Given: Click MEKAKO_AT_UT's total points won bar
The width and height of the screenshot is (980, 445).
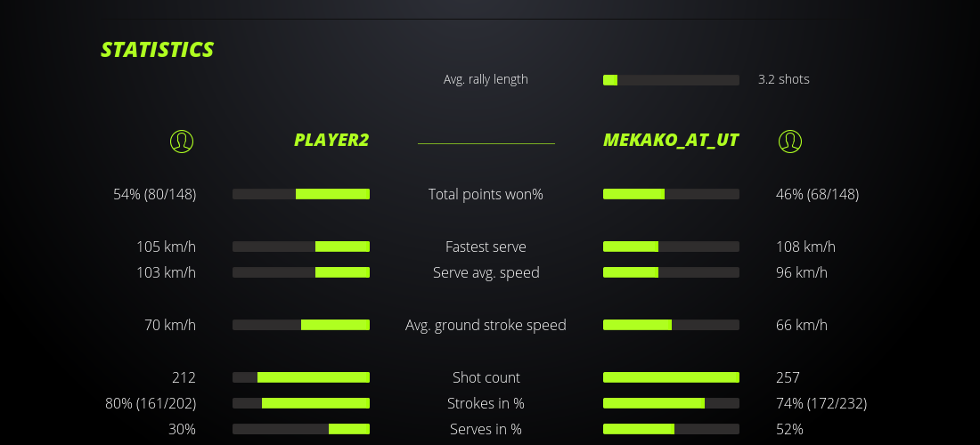Looking at the screenshot, I should click(671, 194).
